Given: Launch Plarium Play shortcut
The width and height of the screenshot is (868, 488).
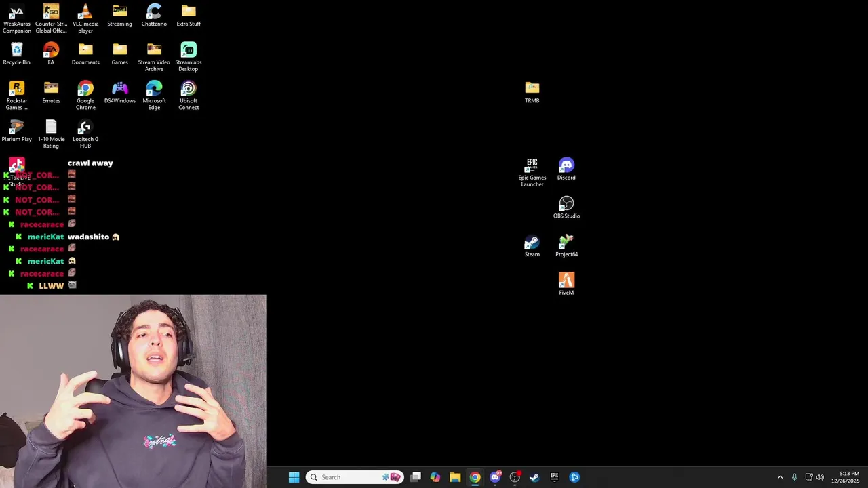Looking at the screenshot, I should (16, 131).
